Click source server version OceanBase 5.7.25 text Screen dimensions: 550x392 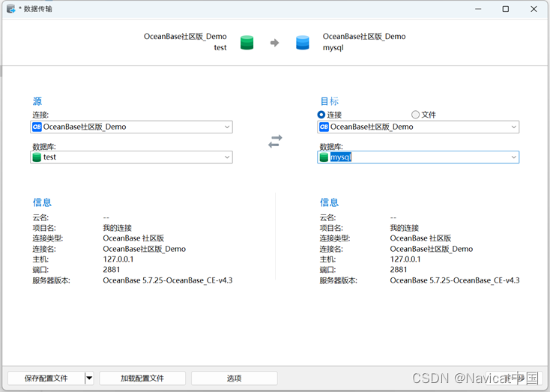click(x=168, y=280)
